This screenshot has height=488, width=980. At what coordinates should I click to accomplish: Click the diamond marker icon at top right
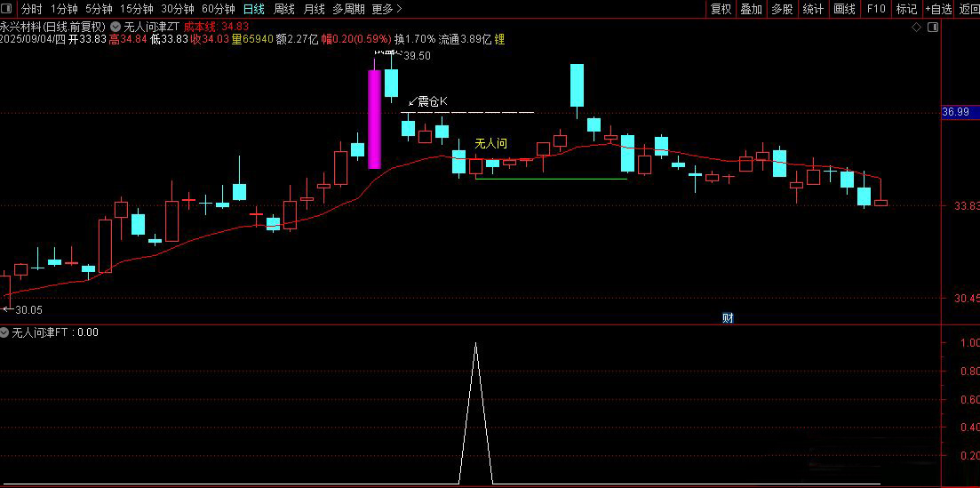(916, 27)
